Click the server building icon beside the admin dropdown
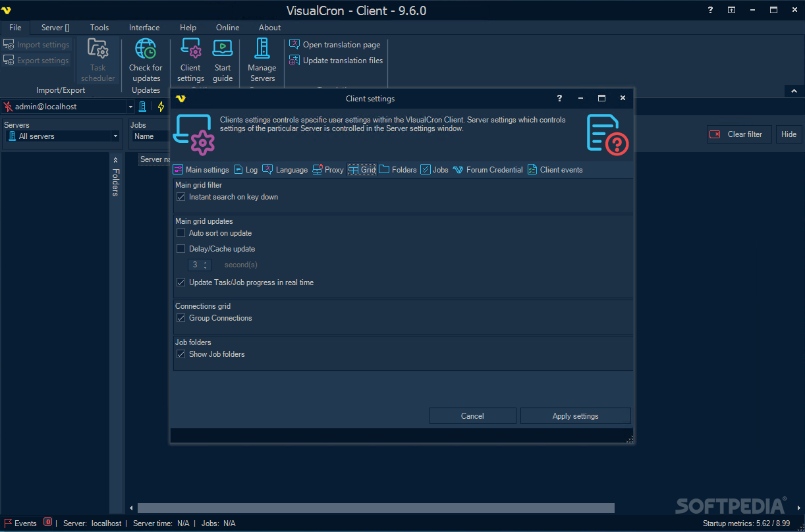805x532 pixels. (142, 107)
